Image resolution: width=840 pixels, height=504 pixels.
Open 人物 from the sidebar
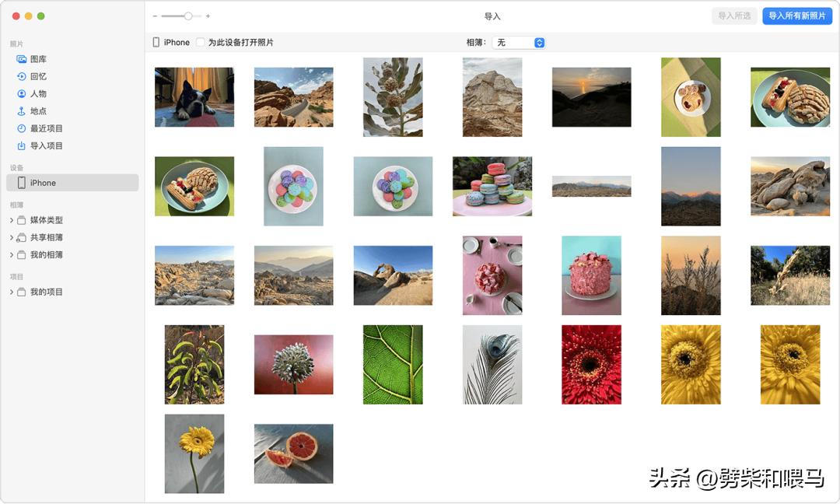(x=37, y=93)
